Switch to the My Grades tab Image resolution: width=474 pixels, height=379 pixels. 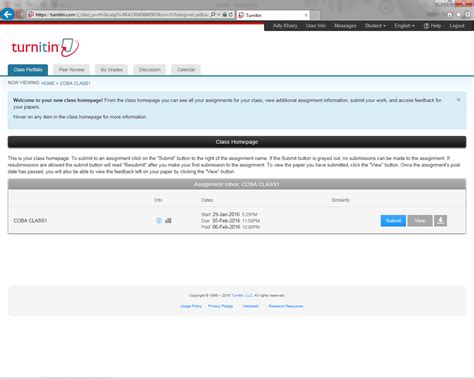coord(111,70)
